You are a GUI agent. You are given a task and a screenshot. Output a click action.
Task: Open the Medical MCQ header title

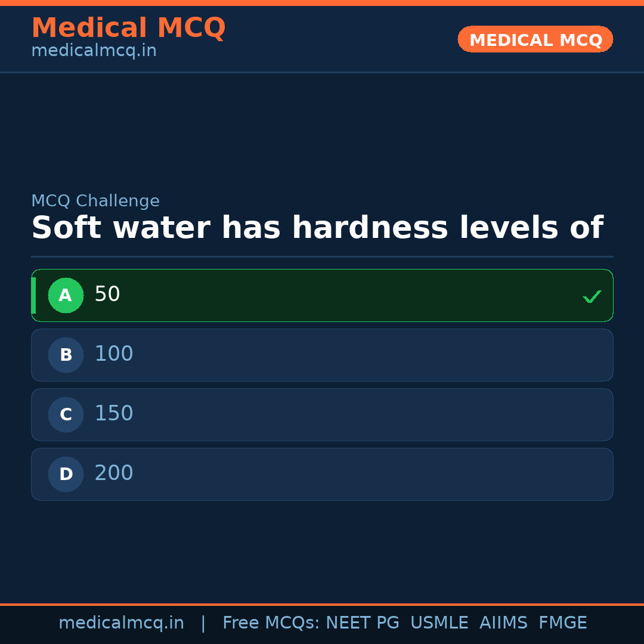(x=128, y=28)
